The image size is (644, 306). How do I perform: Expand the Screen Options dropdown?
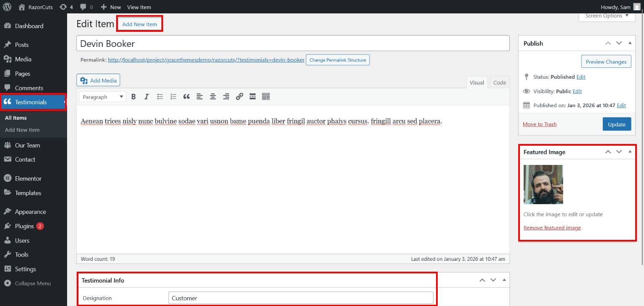coord(607,16)
